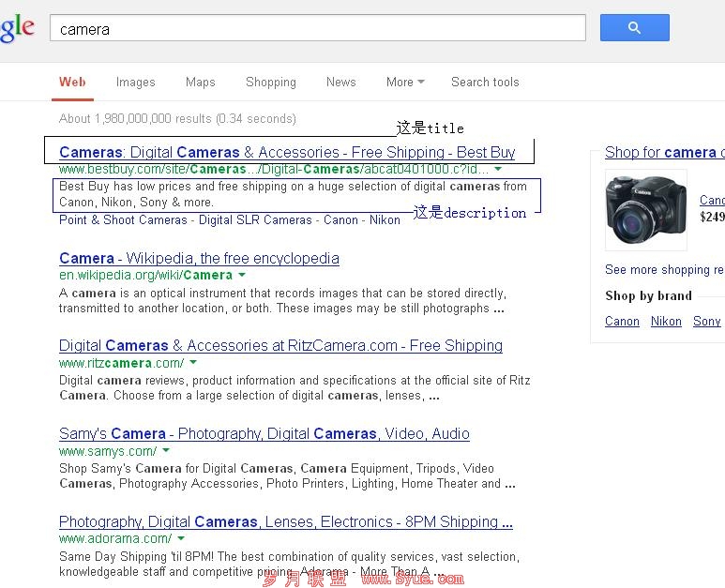Open Point & Shoot Cameras sitelink
The image size is (725, 588).
coord(123,220)
